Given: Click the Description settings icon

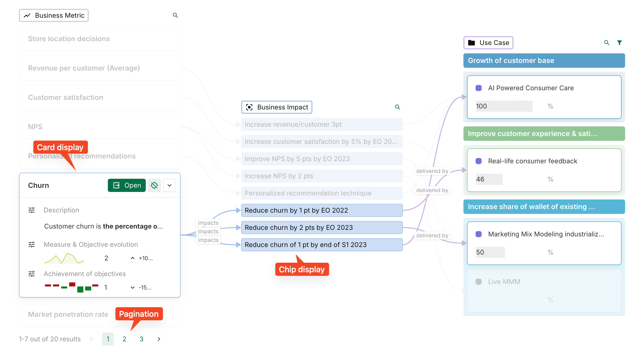Looking at the screenshot, I should click(x=32, y=210).
